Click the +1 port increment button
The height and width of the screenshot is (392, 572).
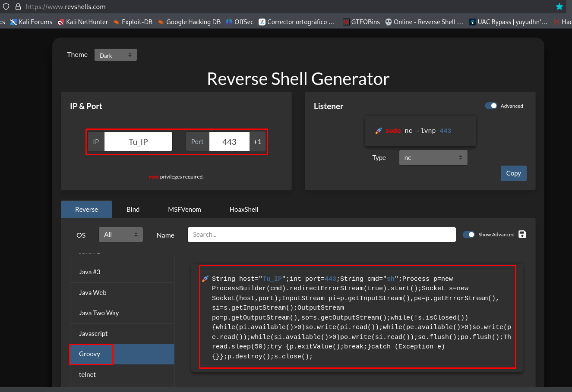click(257, 141)
